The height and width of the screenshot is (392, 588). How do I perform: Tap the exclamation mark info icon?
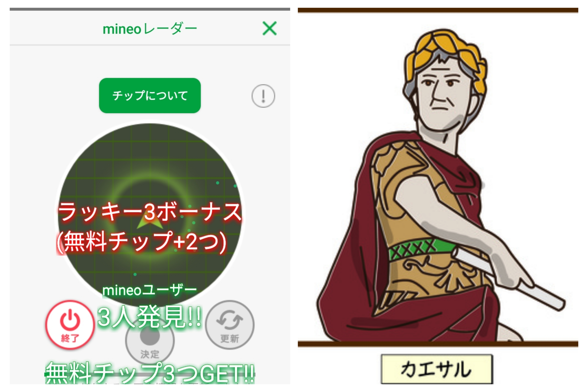(263, 96)
